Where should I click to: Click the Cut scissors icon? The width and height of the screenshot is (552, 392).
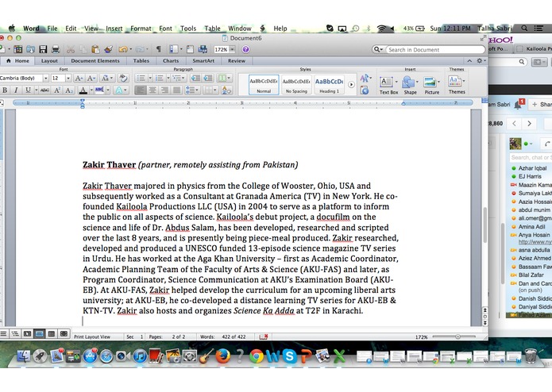pos(71,49)
